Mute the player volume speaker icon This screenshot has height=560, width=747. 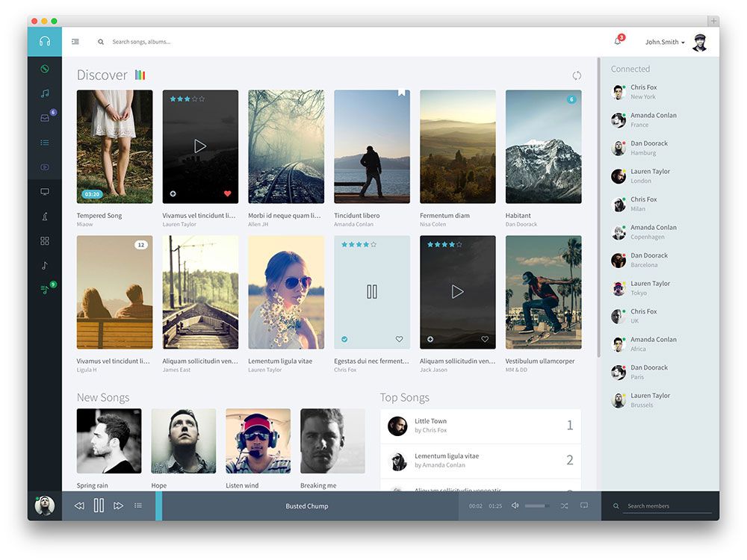[x=515, y=505]
